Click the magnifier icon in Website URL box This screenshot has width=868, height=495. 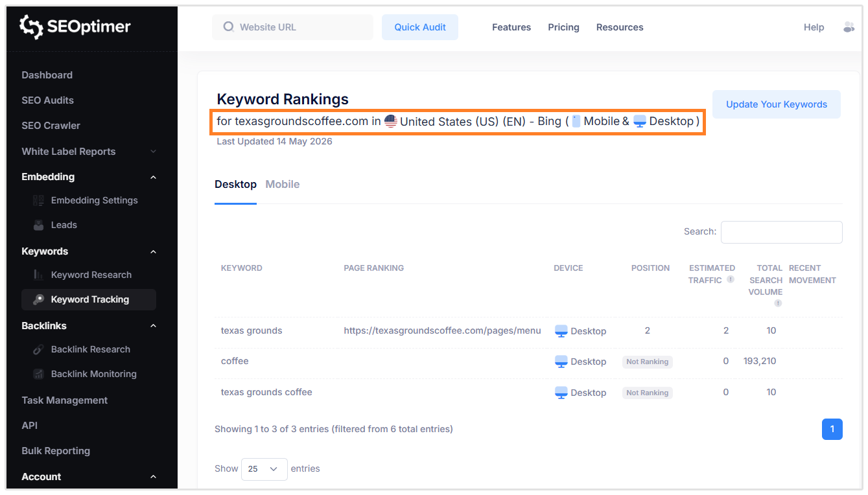point(228,27)
